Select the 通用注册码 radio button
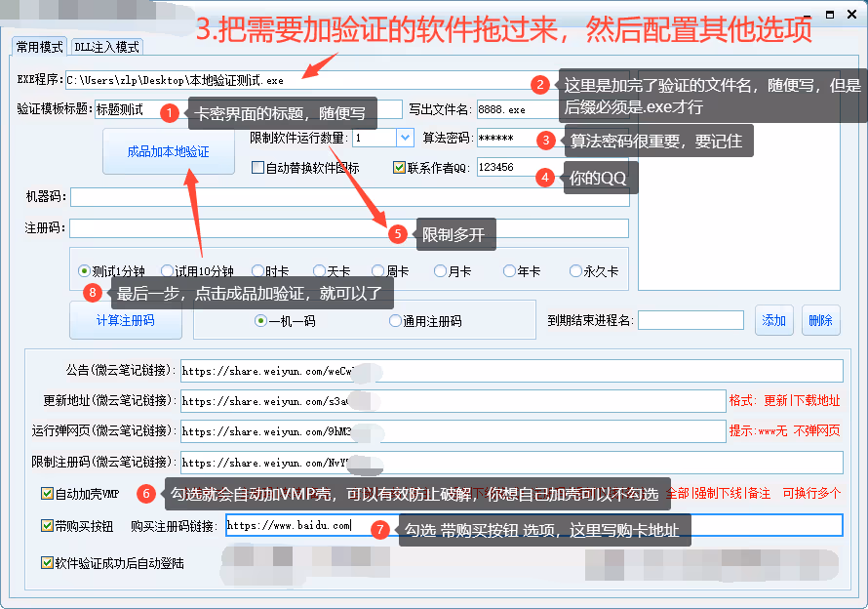Image resolution: width=868 pixels, height=609 pixels. point(395,320)
